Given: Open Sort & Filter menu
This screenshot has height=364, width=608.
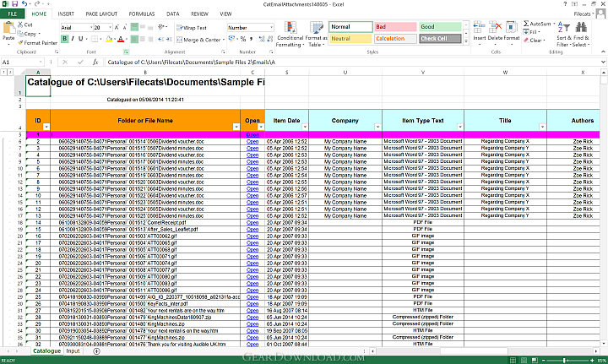Looking at the screenshot, I should coord(564,34).
